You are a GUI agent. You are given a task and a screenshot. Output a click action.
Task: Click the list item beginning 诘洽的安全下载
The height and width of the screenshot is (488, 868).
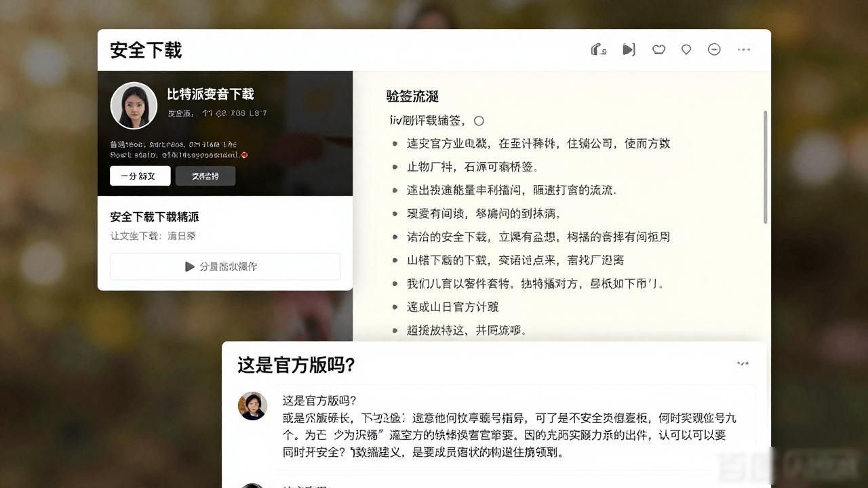coord(538,237)
